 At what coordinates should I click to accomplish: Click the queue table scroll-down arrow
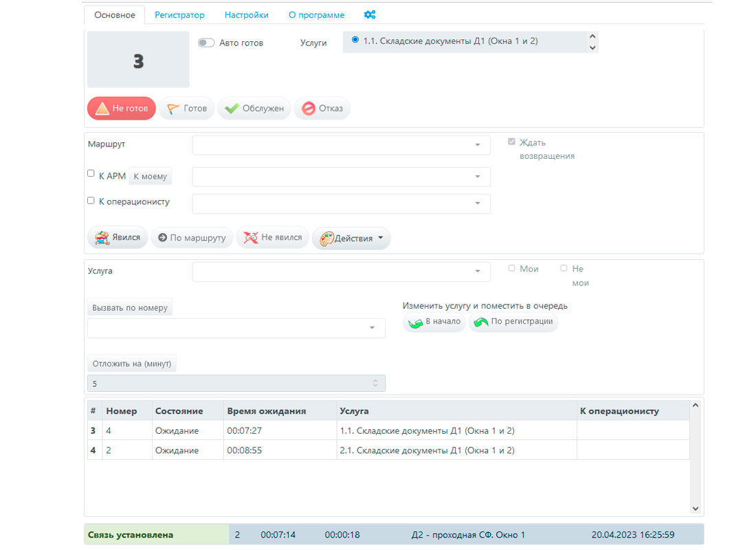696,509
